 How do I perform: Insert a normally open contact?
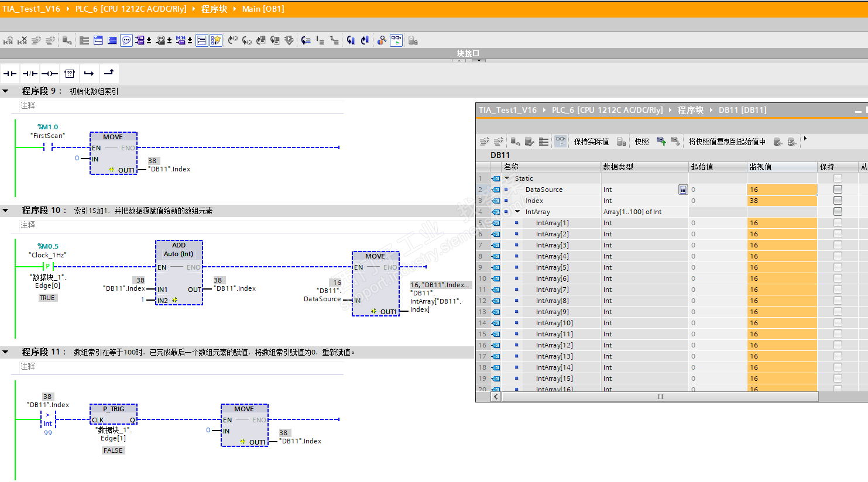click(10, 74)
